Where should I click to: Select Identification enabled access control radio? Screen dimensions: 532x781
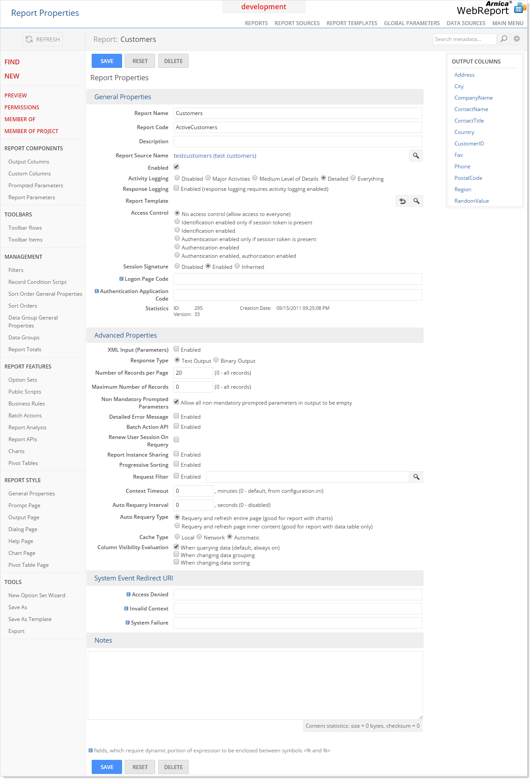tap(177, 230)
